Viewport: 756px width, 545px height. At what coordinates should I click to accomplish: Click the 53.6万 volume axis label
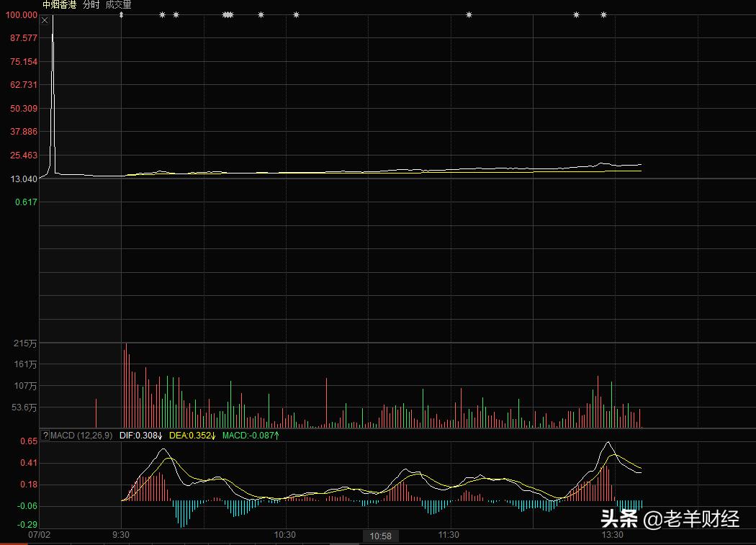[x=24, y=407]
